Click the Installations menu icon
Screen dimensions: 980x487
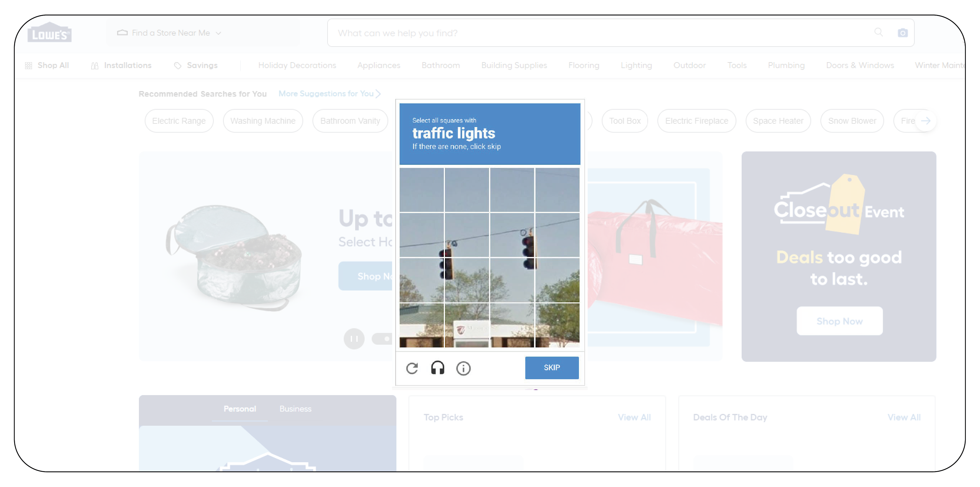[95, 65]
